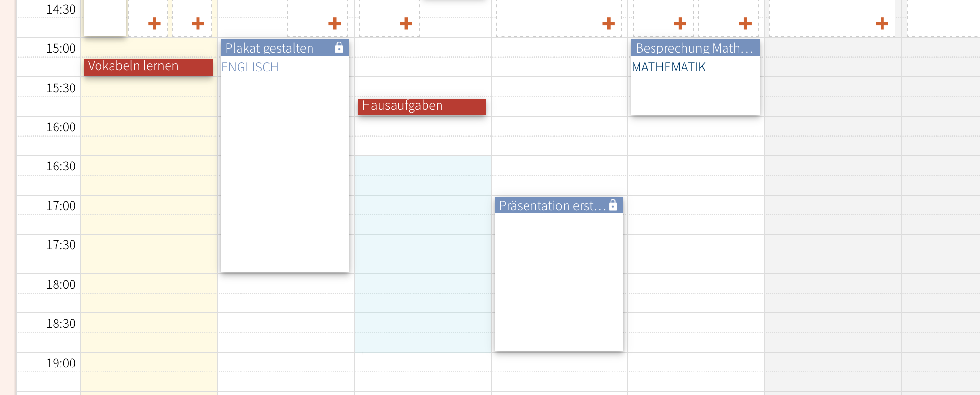
Task: Add an entry in the grayed-out day column
Action: point(882,23)
